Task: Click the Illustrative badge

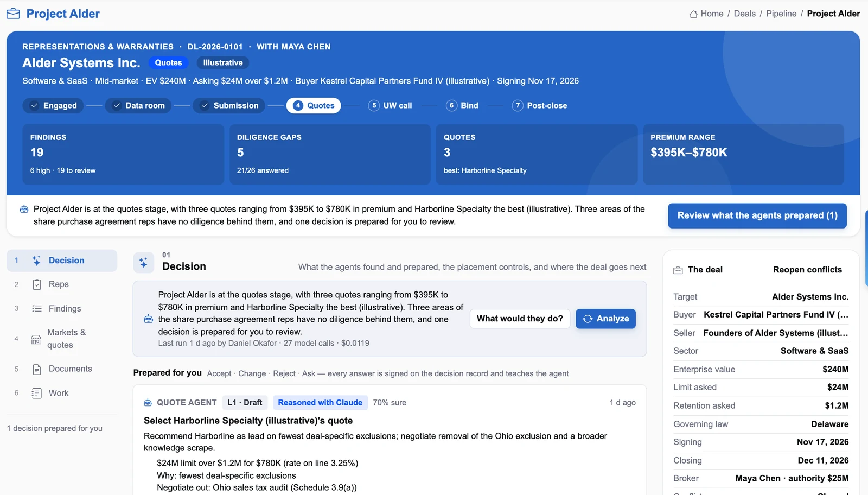Action: point(223,63)
